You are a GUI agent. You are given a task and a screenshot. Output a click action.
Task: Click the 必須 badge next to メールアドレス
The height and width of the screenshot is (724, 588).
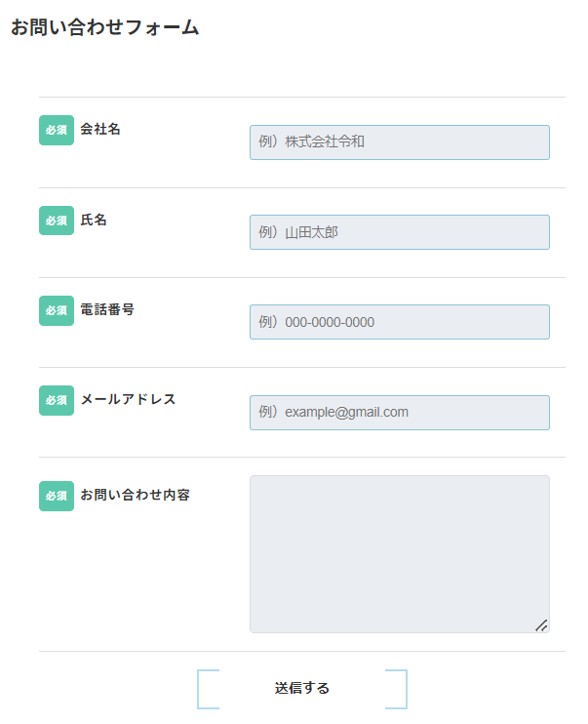(x=57, y=400)
